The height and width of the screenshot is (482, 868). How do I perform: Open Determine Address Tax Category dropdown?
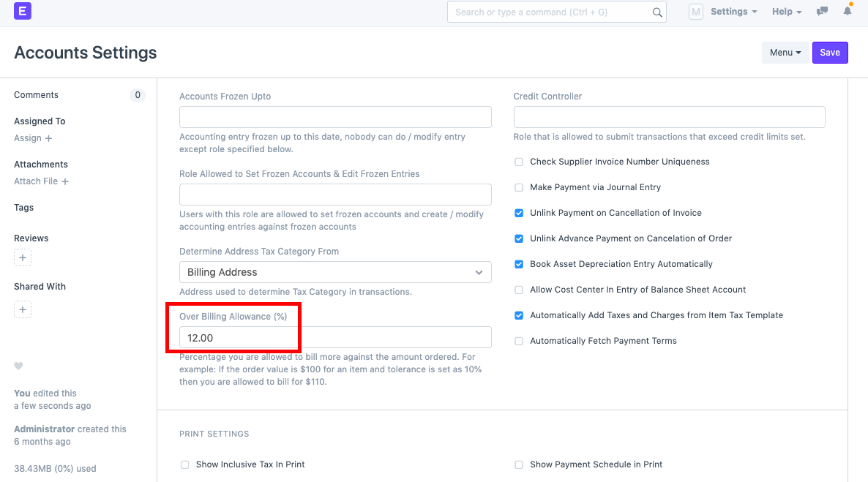[335, 272]
